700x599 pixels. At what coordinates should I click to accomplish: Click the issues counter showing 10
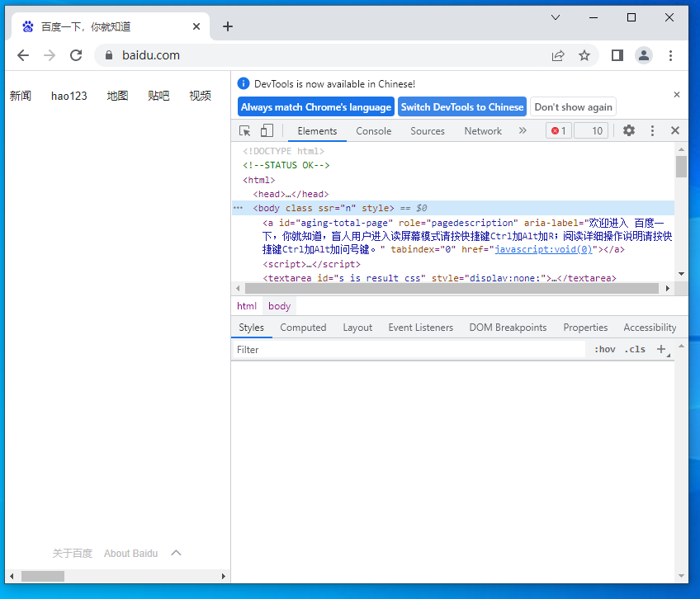click(x=591, y=131)
